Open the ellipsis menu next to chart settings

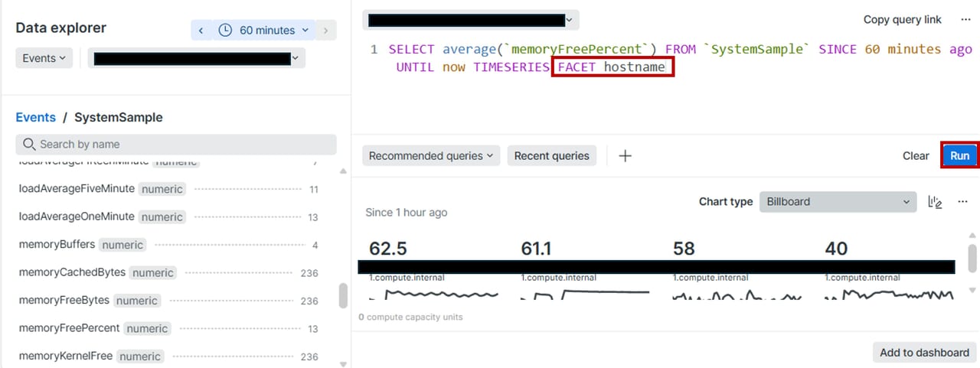pyautogui.click(x=963, y=202)
